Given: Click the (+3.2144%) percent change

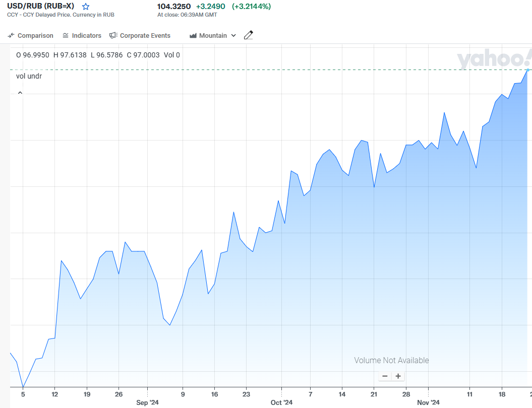Looking at the screenshot, I should (x=251, y=7).
